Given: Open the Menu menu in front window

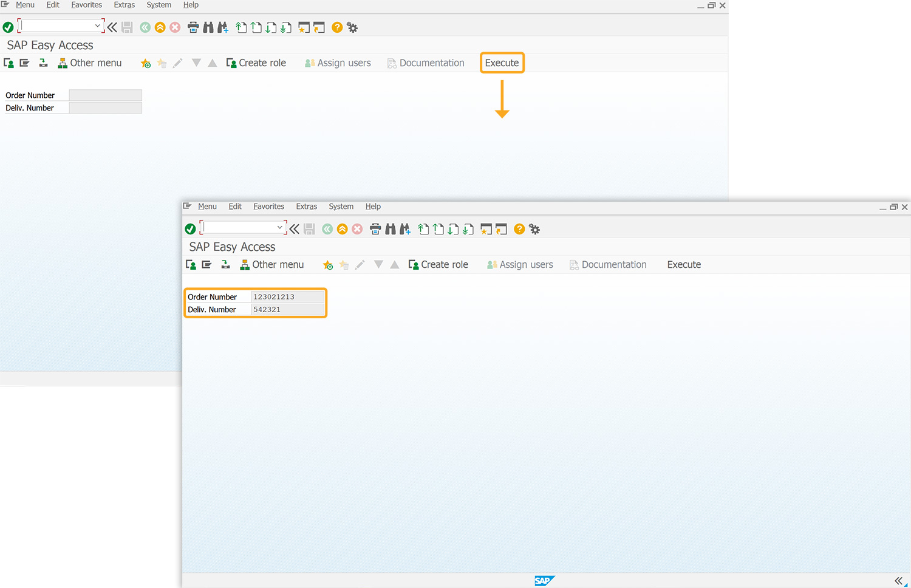Looking at the screenshot, I should tap(207, 207).
